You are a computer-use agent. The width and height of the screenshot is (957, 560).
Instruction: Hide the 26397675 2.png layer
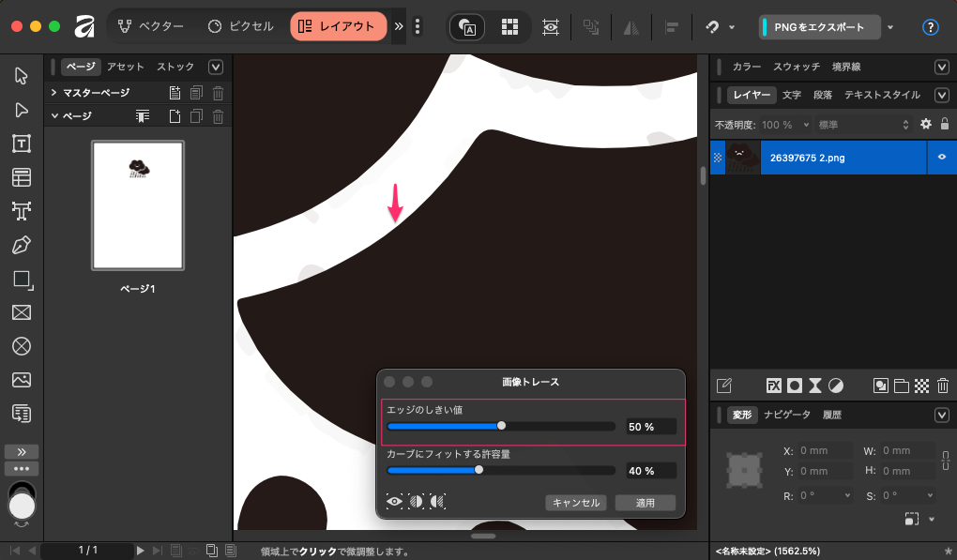coord(941,158)
